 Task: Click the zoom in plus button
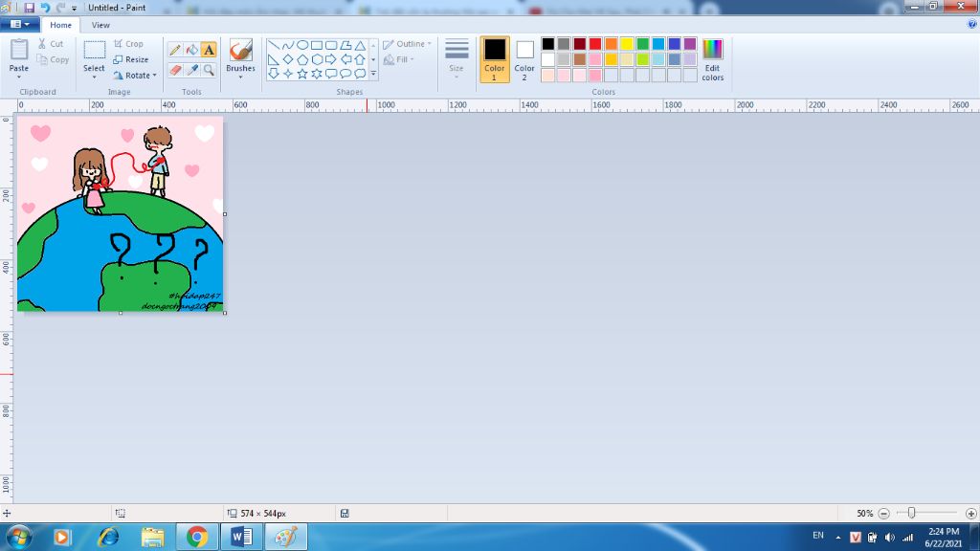(x=970, y=514)
